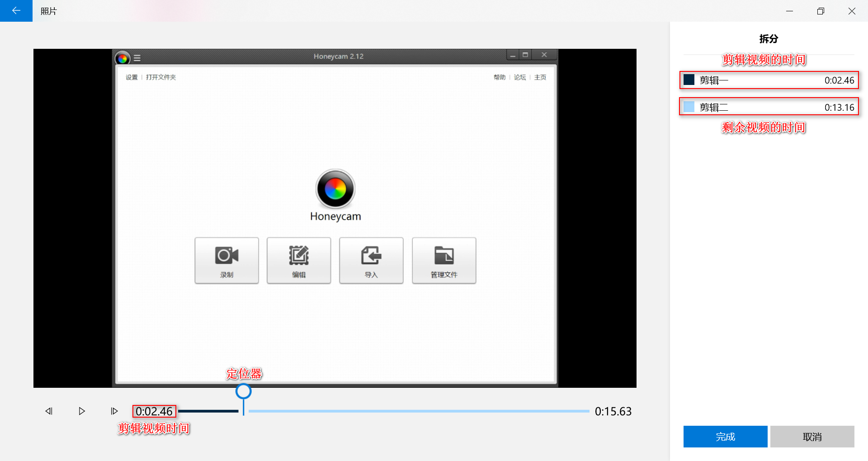This screenshot has width=868, height=461.
Task: Click the Honeycam window minimize button
Action: click(x=512, y=55)
